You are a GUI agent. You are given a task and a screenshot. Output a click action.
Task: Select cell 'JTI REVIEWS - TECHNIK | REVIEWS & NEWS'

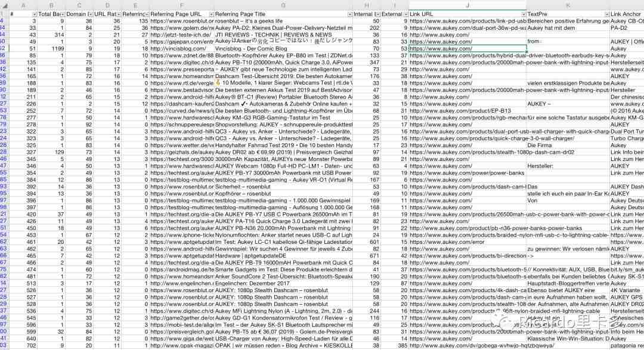[x=283, y=35]
